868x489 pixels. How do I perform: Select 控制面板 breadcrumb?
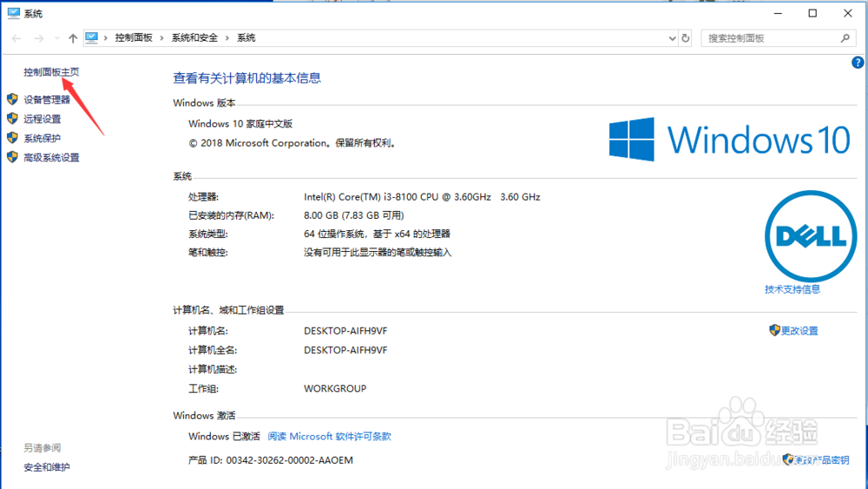(x=134, y=37)
